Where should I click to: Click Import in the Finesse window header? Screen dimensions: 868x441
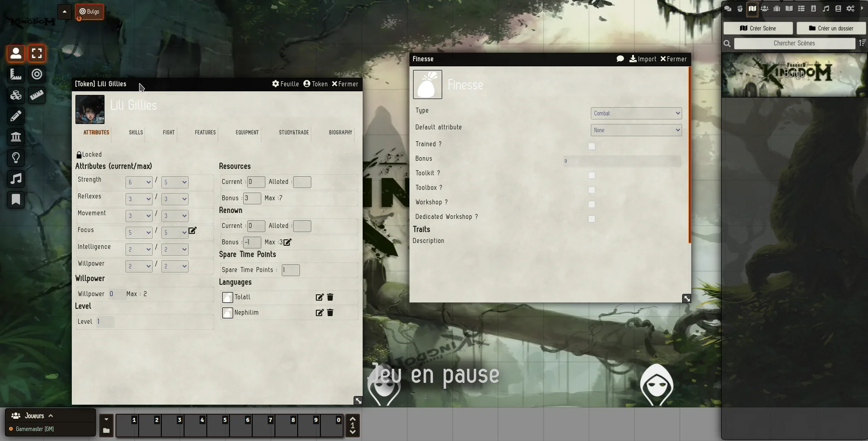(643, 59)
